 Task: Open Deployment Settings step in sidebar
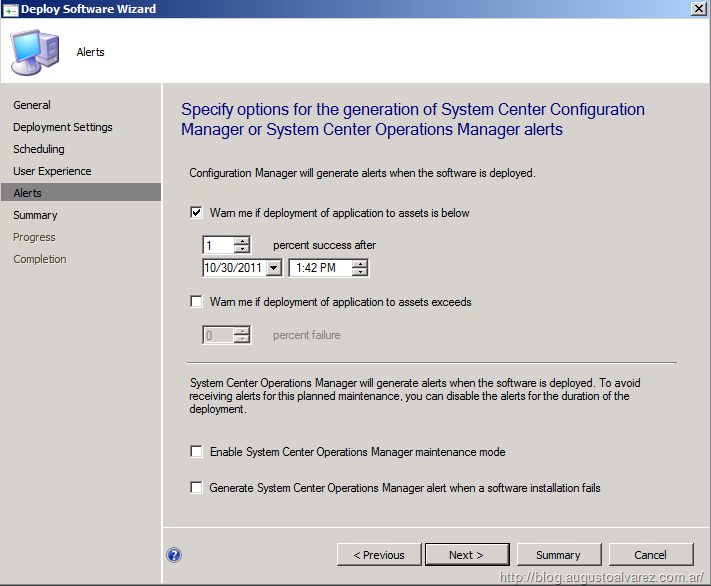pyautogui.click(x=63, y=127)
